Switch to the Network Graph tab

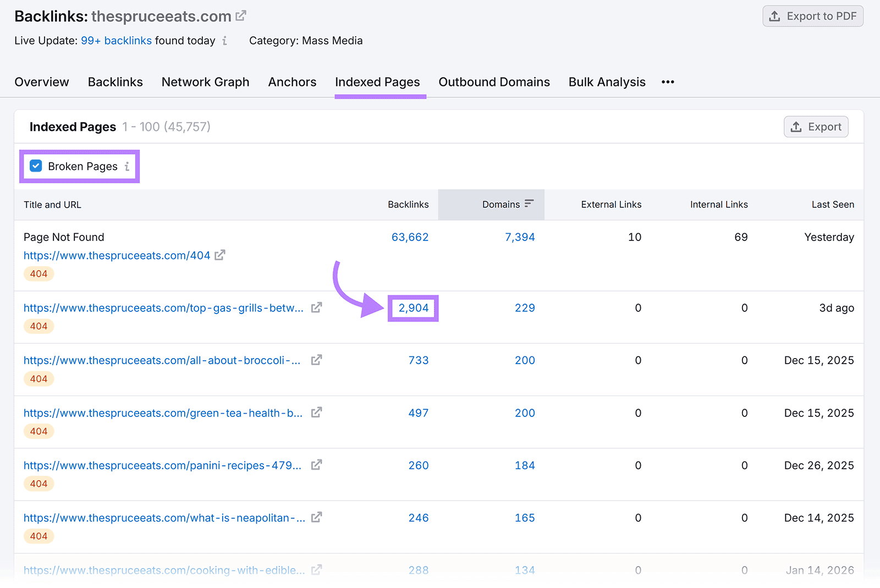tap(205, 82)
